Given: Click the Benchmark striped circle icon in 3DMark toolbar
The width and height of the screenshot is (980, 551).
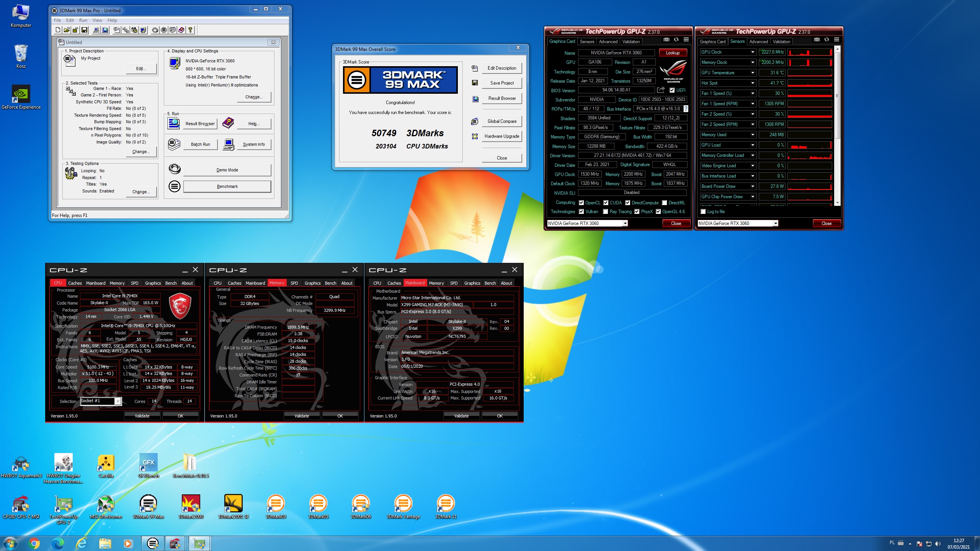Looking at the screenshot, I should [164, 30].
